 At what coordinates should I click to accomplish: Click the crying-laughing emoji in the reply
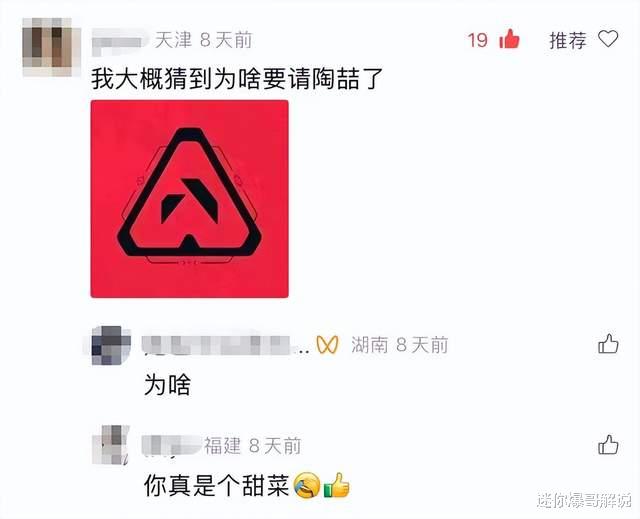(x=307, y=485)
